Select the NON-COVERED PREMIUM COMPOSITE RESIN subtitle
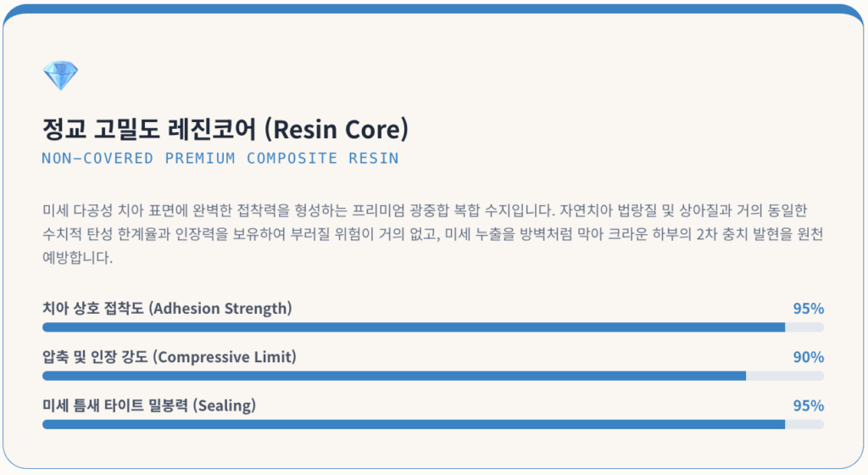 (220, 159)
